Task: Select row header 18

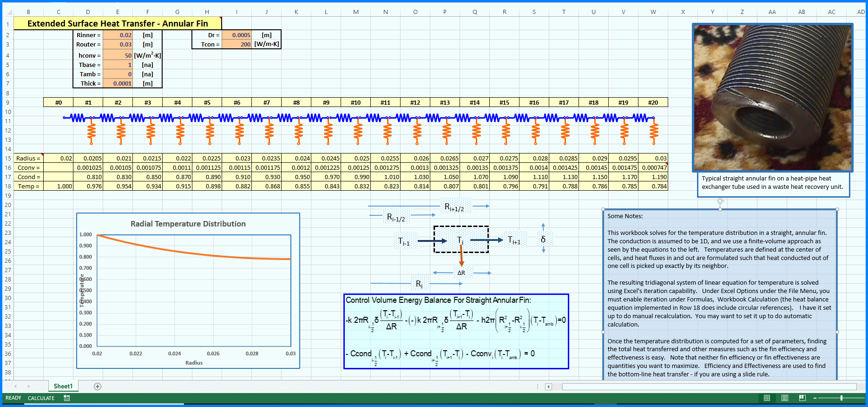Action: [8, 187]
